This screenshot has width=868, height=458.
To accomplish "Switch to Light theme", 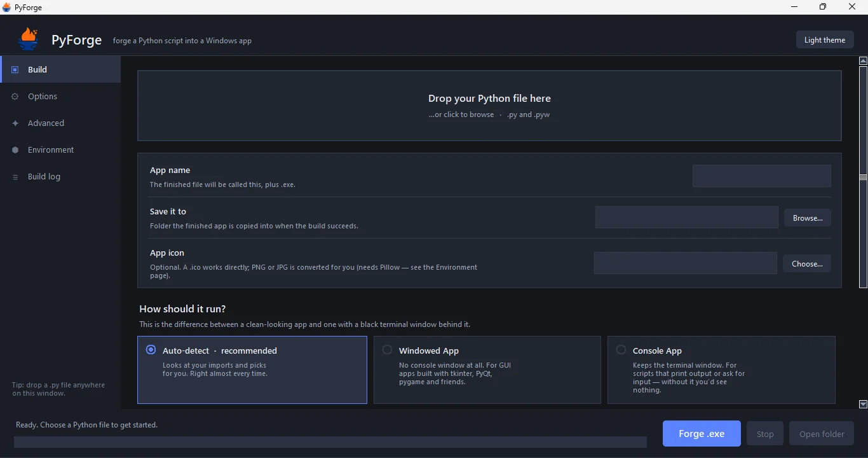I will tap(825, 40).
